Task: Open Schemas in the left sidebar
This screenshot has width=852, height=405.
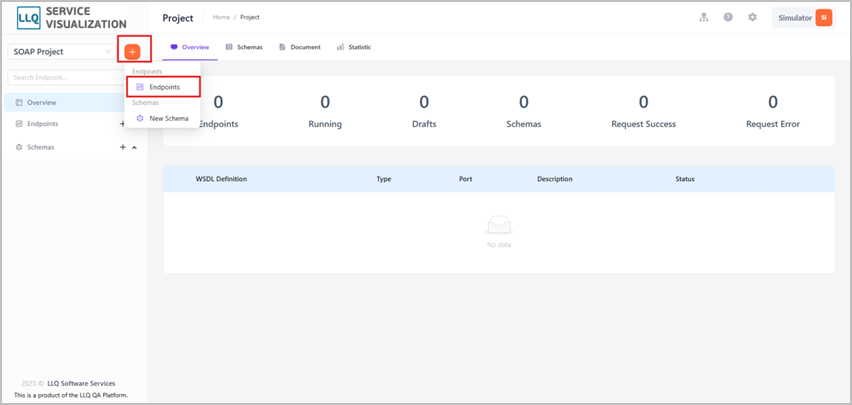Action: 40,147
